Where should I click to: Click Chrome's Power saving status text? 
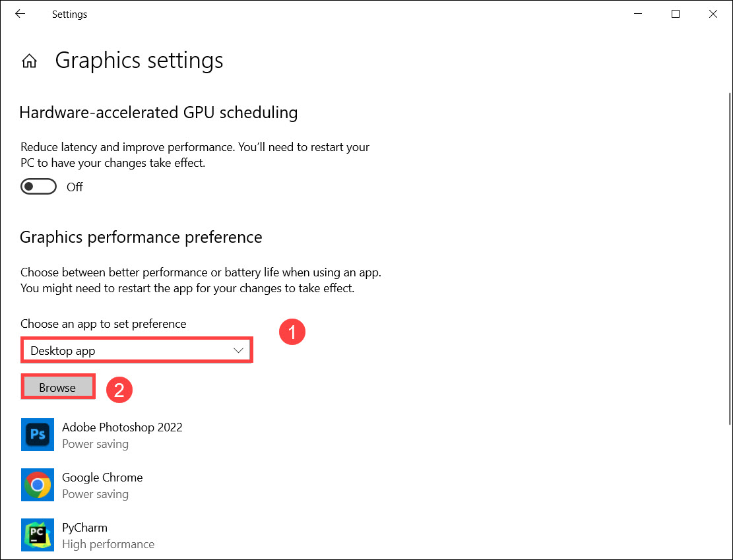click(x=95, y=494)
